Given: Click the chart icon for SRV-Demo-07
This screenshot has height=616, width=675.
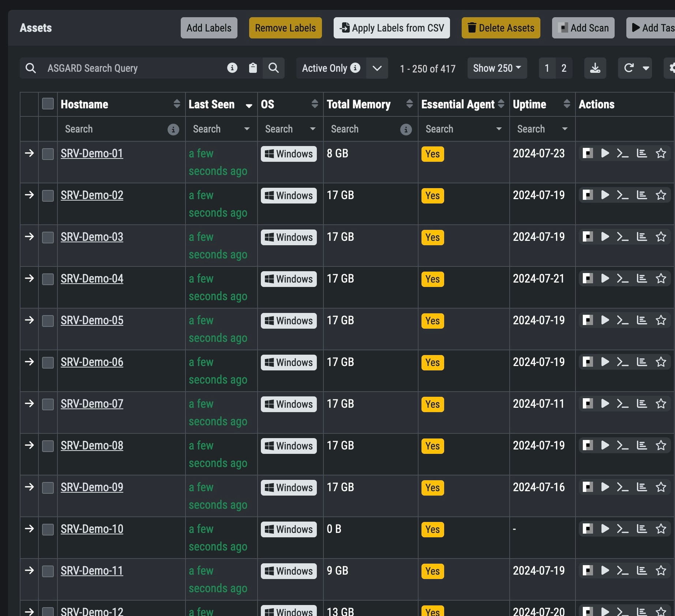Looking at the screenshot, I should click(642, 404).
